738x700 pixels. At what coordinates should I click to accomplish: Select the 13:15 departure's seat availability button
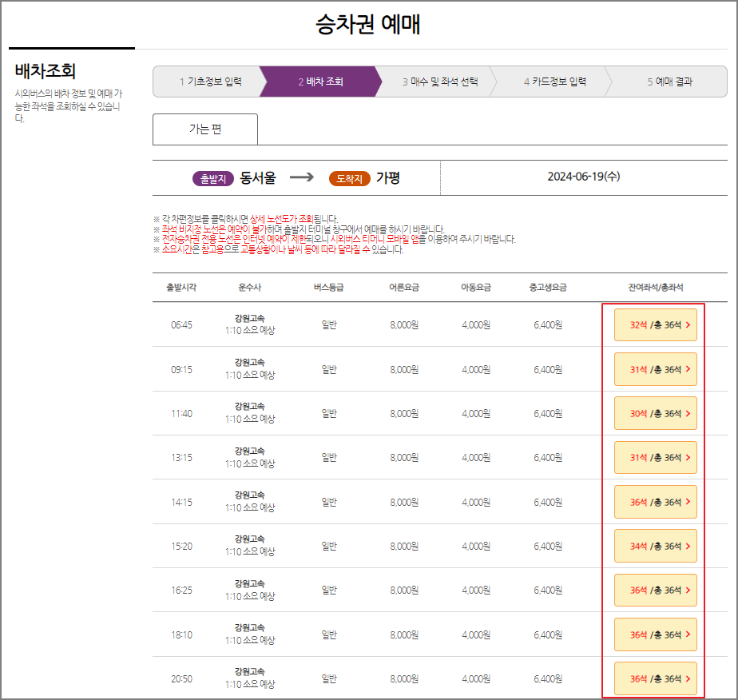[x=655, y=457]
